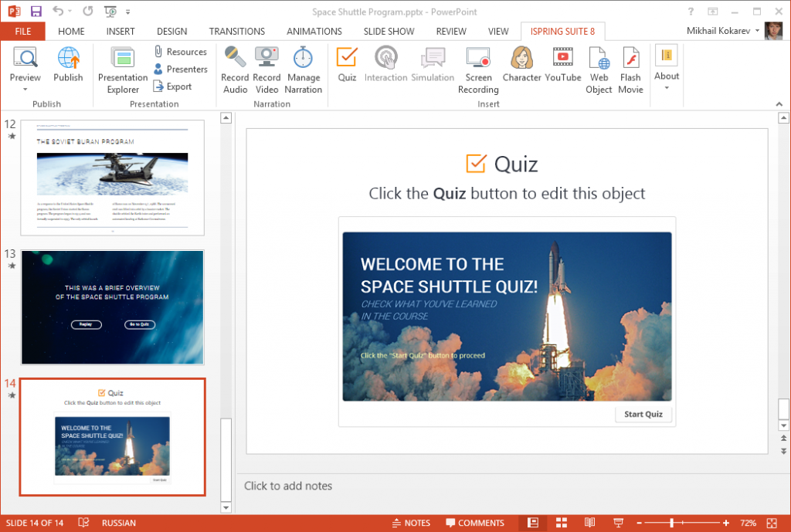Zoom out with minus button
Viewport: 791px width, 532px height.
coord(639,523)
